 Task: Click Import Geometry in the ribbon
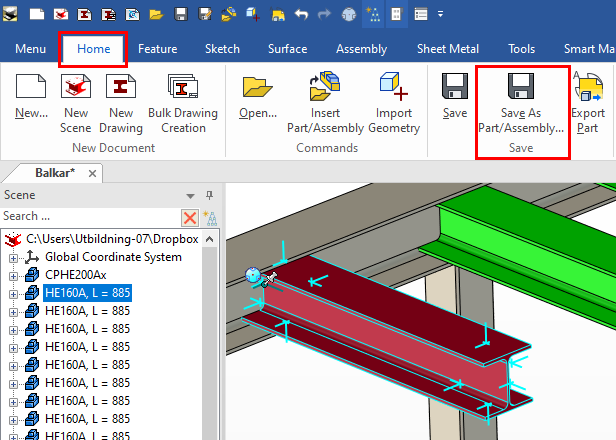point(394,103)
